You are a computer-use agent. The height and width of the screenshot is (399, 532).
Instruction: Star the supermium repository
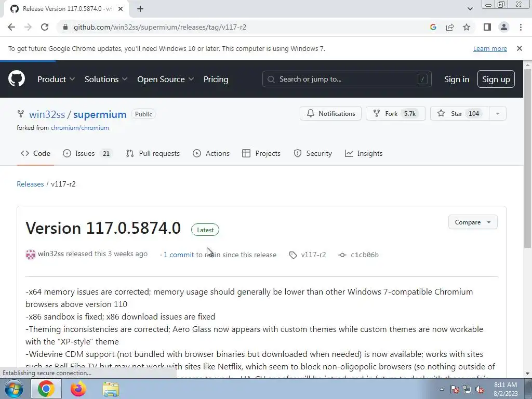click(460, 114)
